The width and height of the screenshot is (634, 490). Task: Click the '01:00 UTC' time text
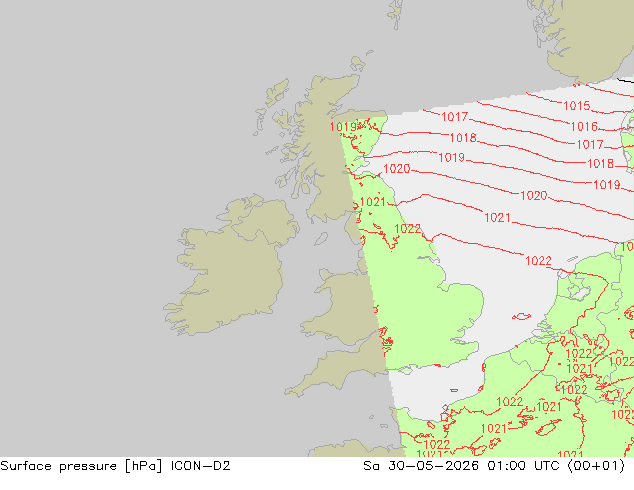click(525, 466)
